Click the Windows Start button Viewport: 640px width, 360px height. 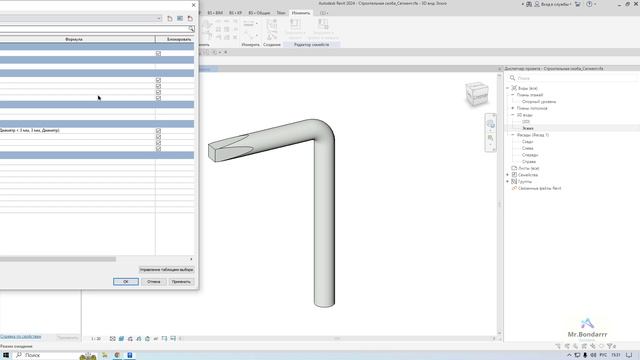[6, 355]
